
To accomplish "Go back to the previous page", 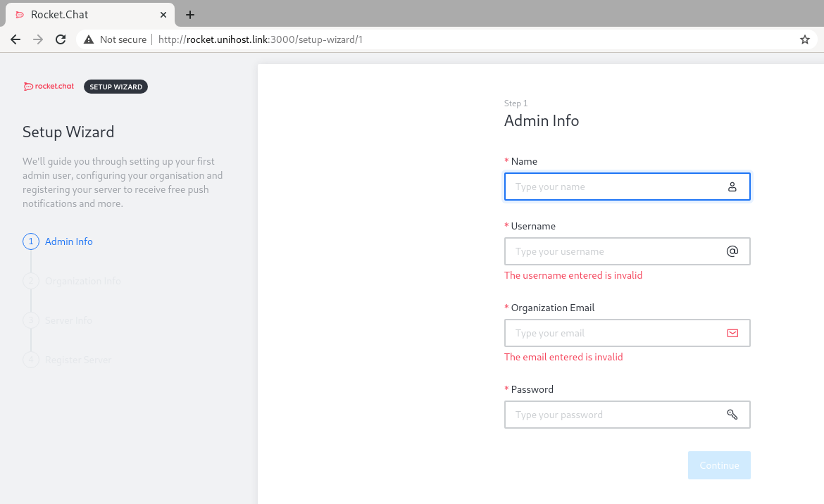I will [x=15, y=39].
